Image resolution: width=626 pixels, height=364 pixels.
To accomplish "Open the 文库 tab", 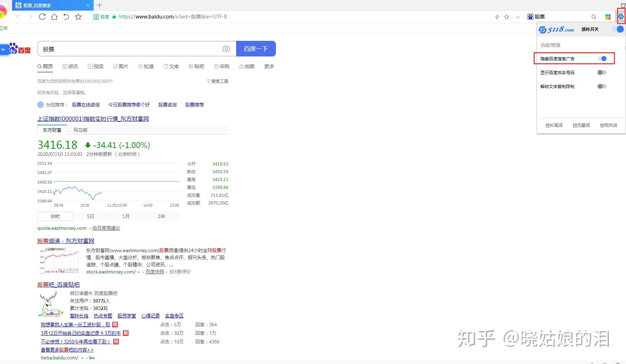I will [171, 66].
